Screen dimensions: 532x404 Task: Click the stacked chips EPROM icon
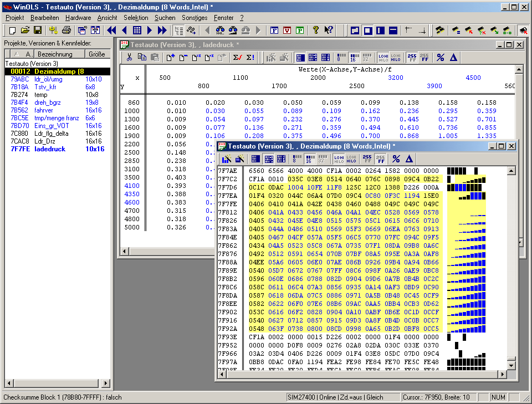point(440,30)
